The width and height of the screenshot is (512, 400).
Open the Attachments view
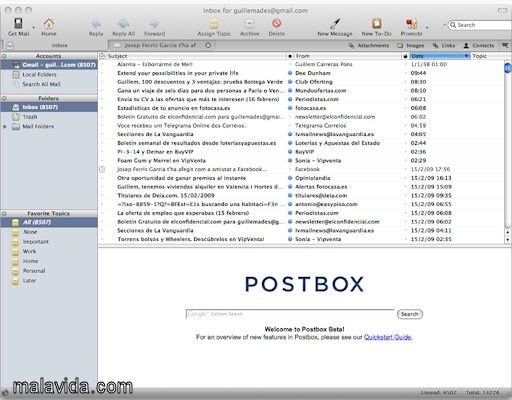[369, 45]
